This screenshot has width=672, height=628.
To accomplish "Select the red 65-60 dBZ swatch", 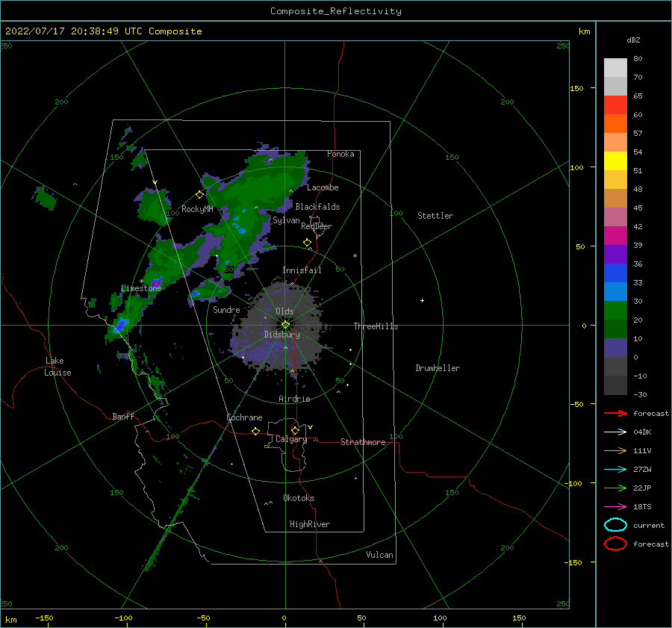I will (x=615, y=105).
